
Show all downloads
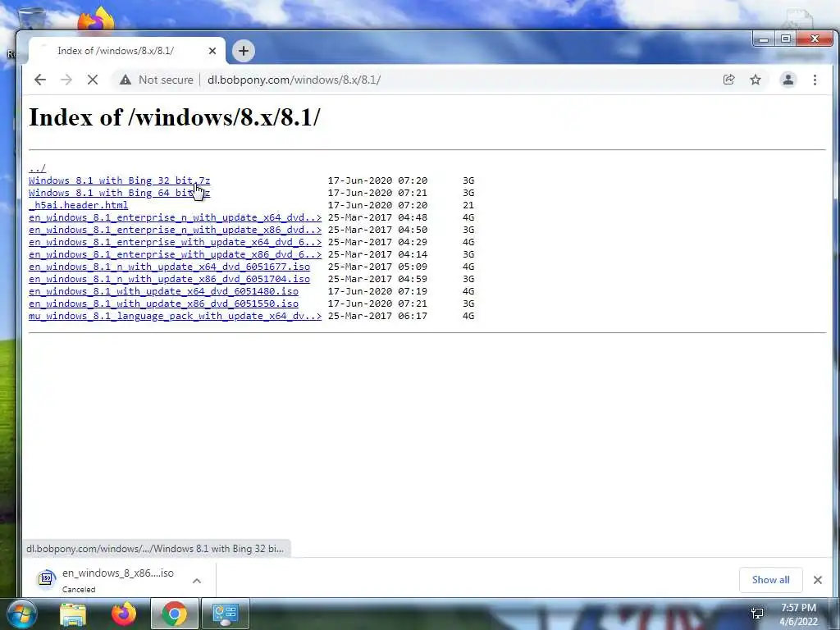coord(770,580)
